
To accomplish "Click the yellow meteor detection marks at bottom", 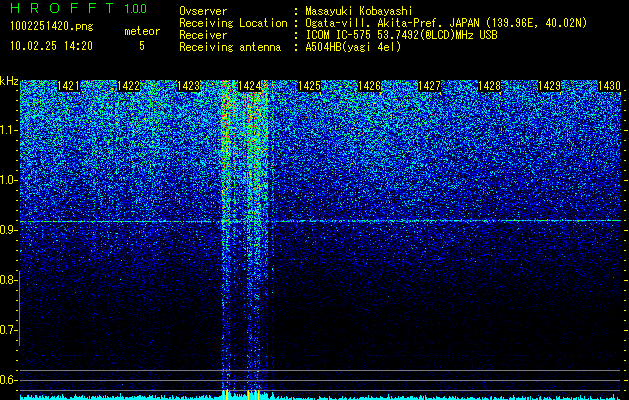I will pyautogui.click(x=241, y=394).
